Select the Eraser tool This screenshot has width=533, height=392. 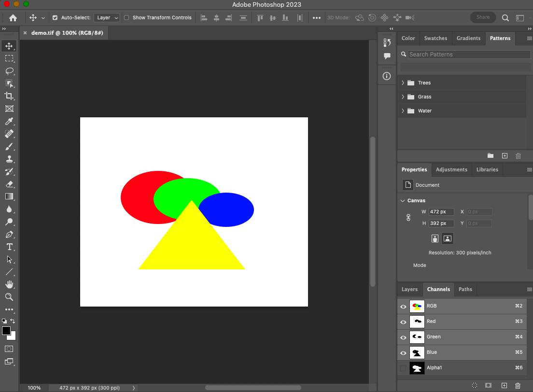point(9,184)
